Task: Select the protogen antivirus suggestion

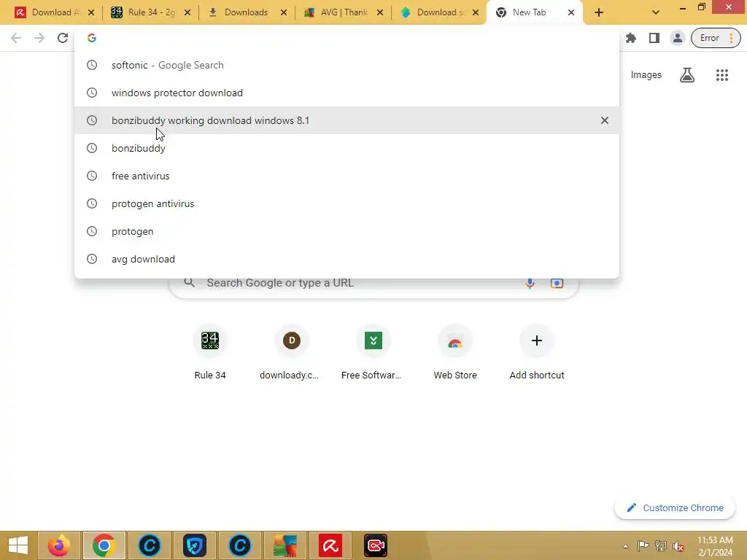Action: tap(347, 203)
